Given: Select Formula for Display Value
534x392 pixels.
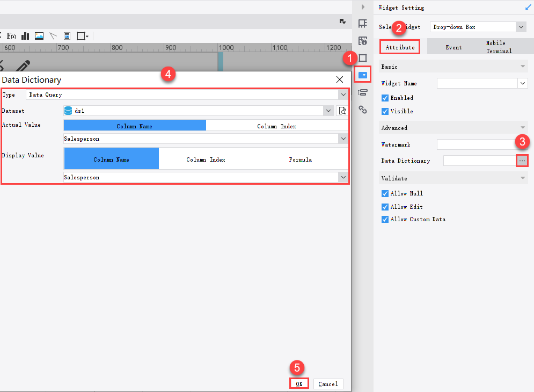Looking at the screenshot, I should (301, 159).
